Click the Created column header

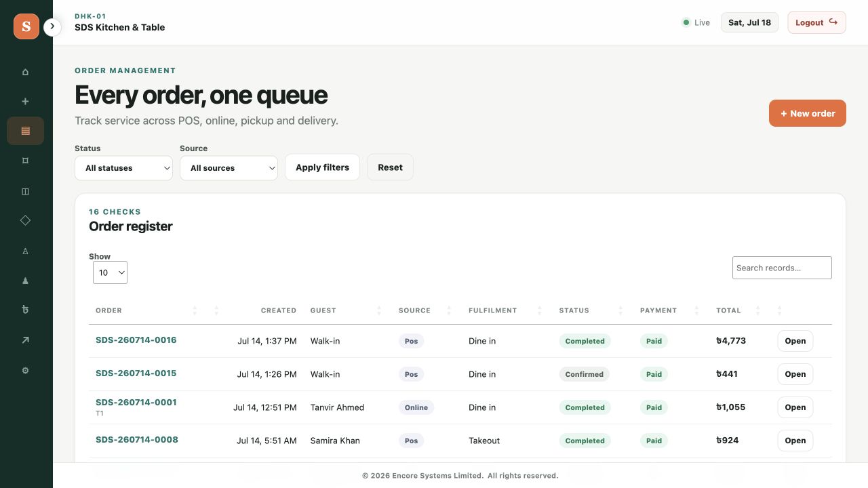(x=278, y=310)
